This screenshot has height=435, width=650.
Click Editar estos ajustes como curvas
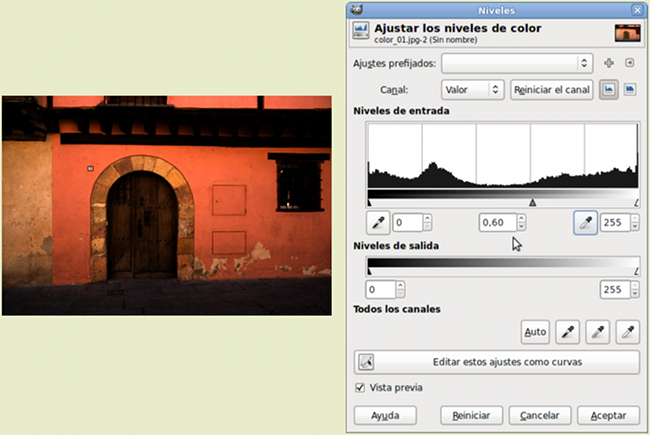497,362
